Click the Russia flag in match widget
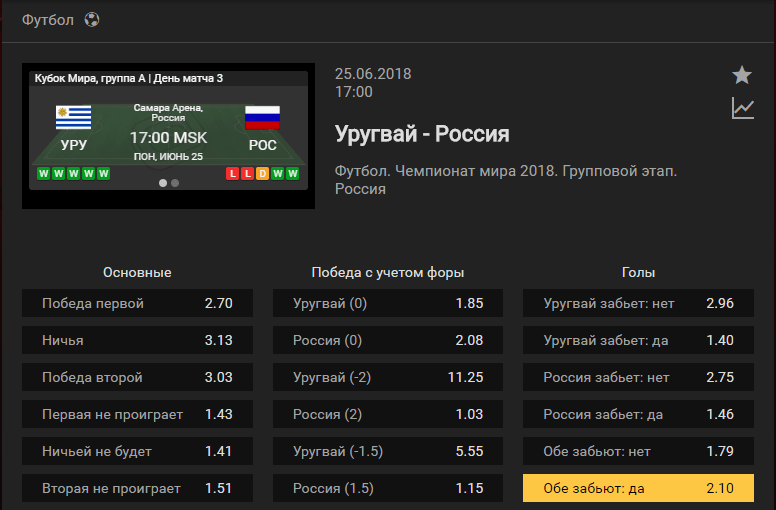 click(262, 117)
